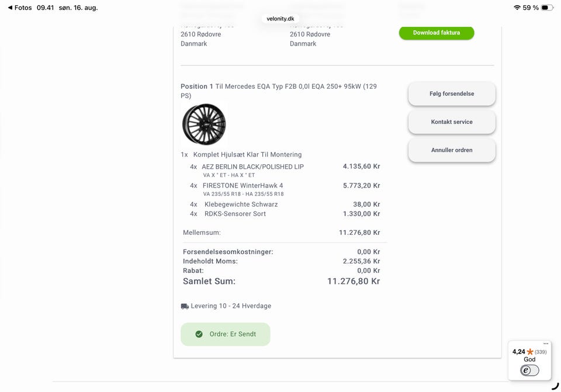Click Kontakt service button

[452, 122]
